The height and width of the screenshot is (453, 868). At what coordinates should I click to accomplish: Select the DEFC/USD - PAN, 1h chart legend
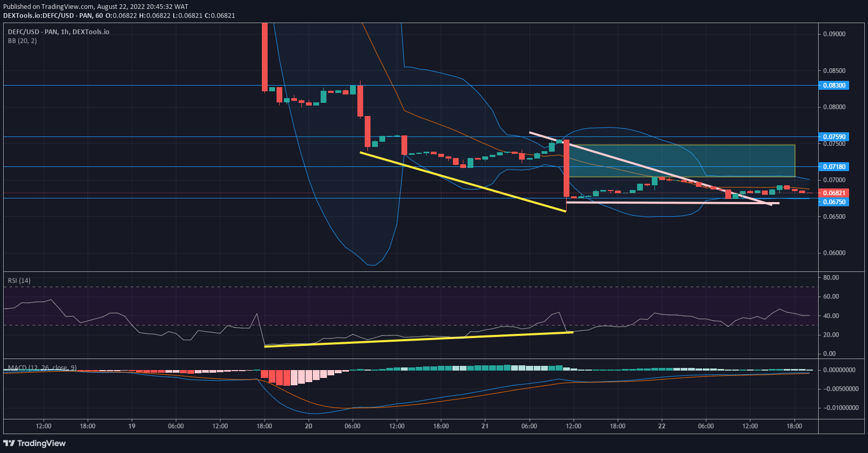59,31
